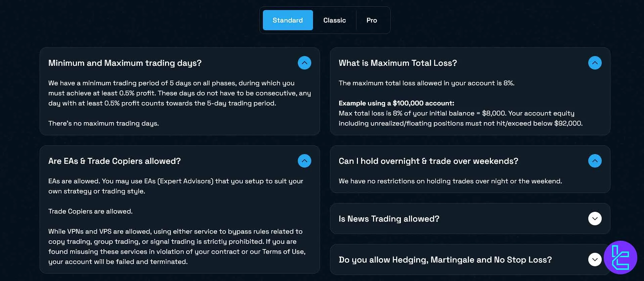Viewport: 644px width, 281px height.
Task: Click the What is Maximum Total Loss heading
Action: point(398,63)
